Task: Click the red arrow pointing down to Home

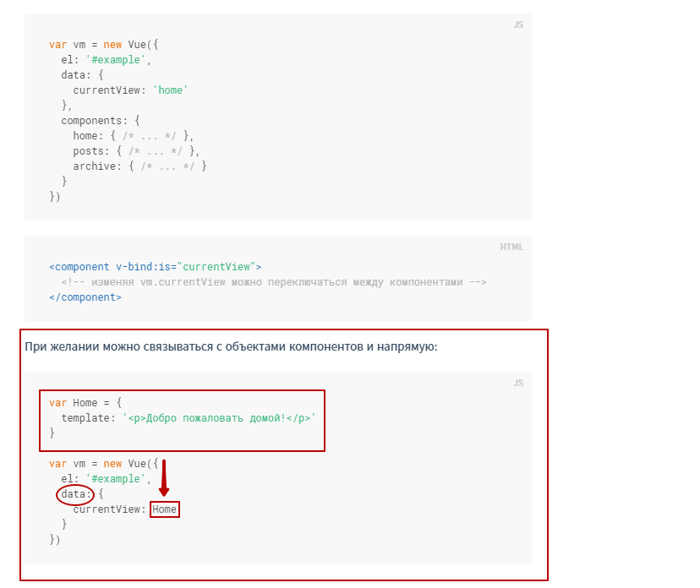Action: coord(164,479)
